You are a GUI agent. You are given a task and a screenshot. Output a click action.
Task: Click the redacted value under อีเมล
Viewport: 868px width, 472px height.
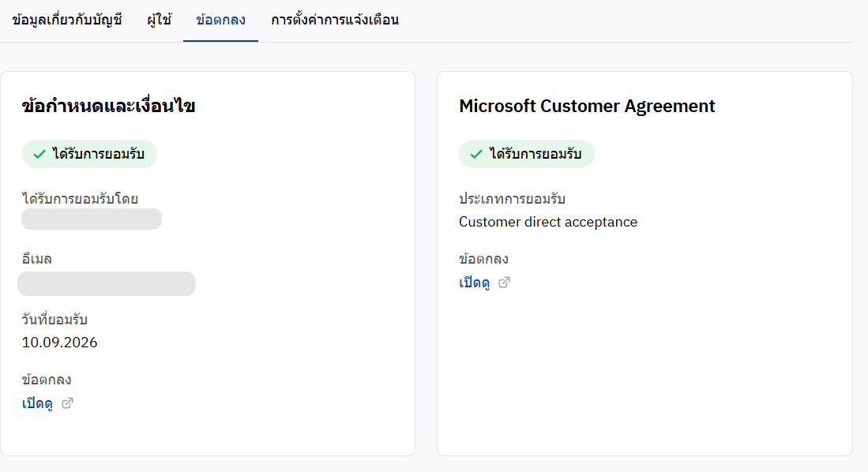(x=107, y=283)
